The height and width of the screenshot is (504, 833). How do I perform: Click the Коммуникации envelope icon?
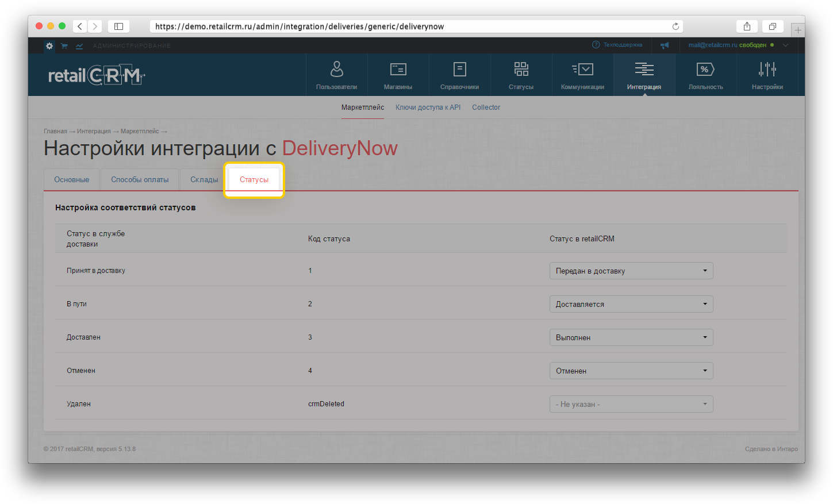tap(582, 70)
